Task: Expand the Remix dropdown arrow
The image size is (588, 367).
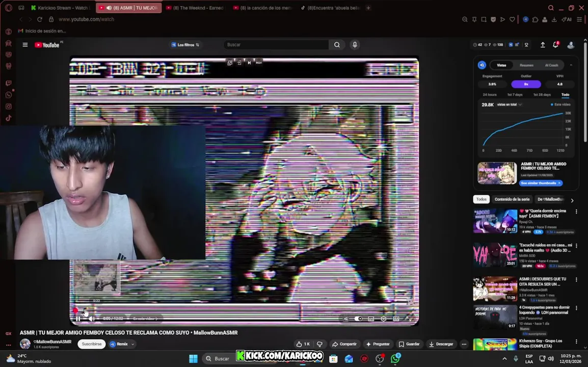Action: point(132,344)
